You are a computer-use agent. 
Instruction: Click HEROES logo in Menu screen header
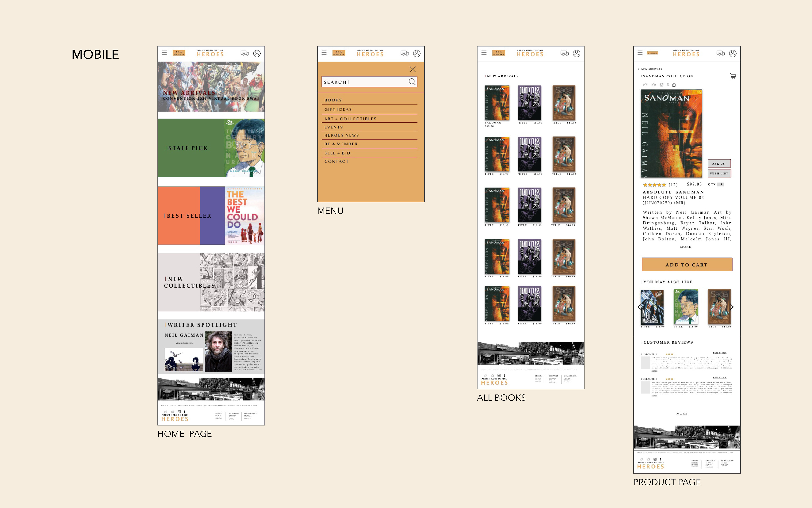pos(370,53)
